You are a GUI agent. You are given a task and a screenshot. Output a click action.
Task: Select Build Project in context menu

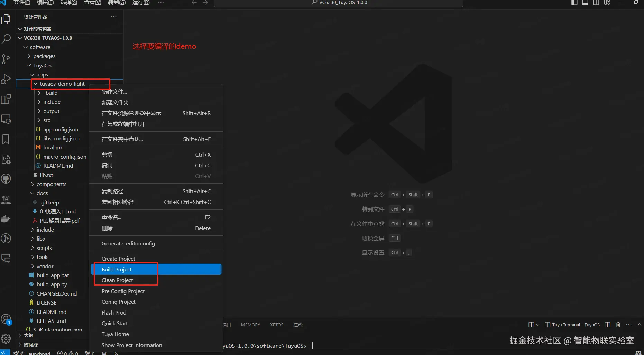point(156,270)
